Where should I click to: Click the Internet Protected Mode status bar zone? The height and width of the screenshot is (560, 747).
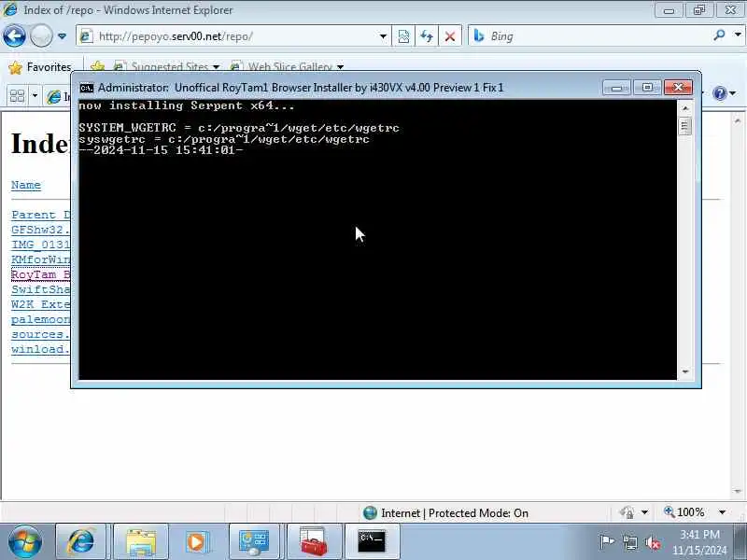coord(445,512)
